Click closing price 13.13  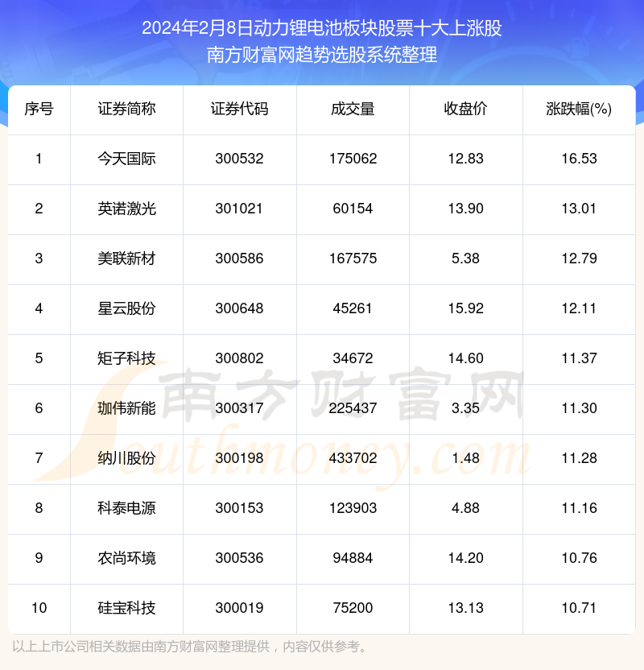click(x=465, y=608)
